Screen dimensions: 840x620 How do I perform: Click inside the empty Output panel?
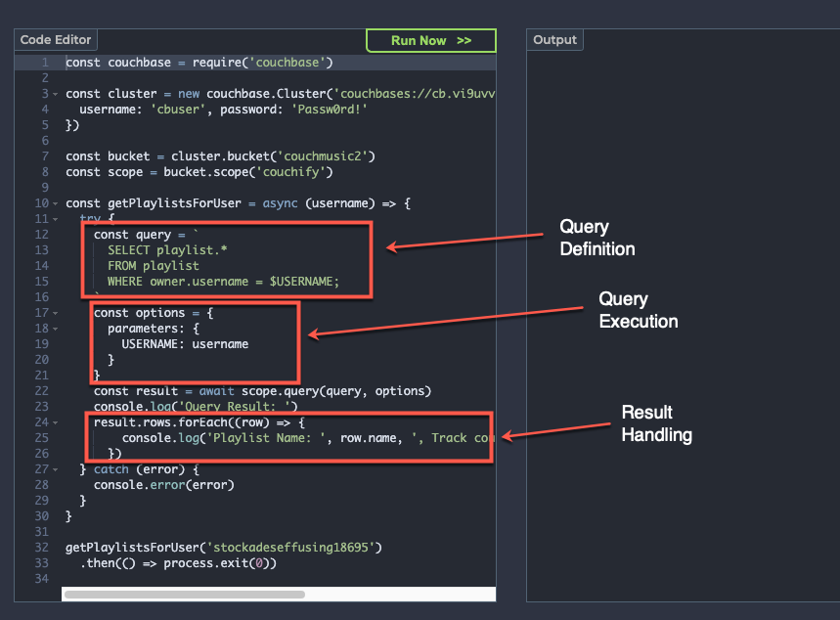click(683, 326)
